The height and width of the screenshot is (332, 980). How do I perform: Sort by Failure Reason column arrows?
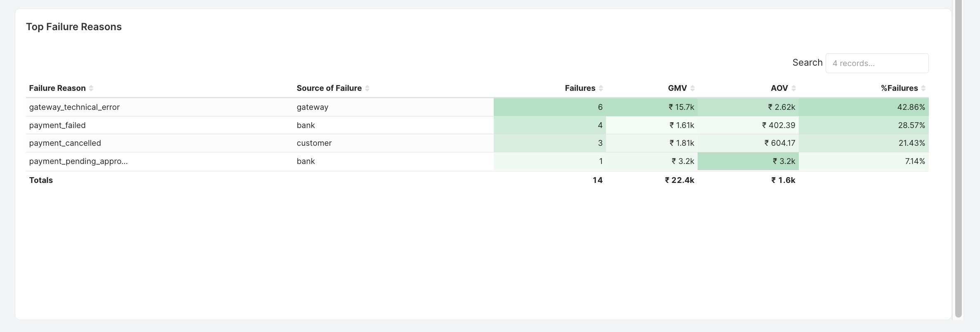(91, 88)
